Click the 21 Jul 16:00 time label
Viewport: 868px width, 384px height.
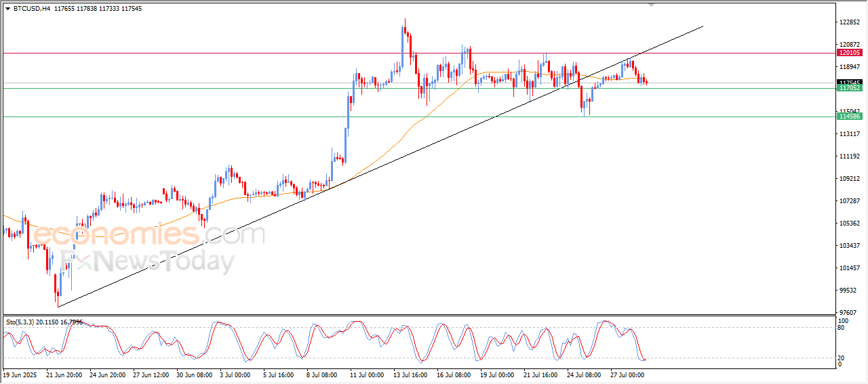point(542,375)
